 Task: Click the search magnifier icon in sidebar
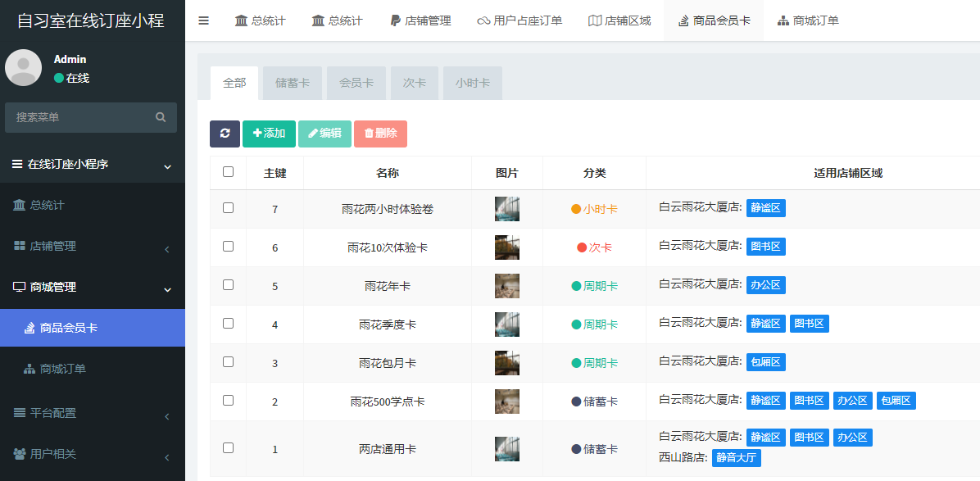point(161,117)
